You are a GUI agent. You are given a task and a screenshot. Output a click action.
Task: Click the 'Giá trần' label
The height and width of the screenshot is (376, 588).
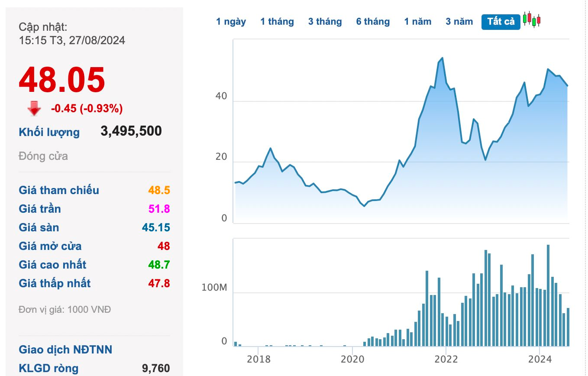tap(40, 209)
